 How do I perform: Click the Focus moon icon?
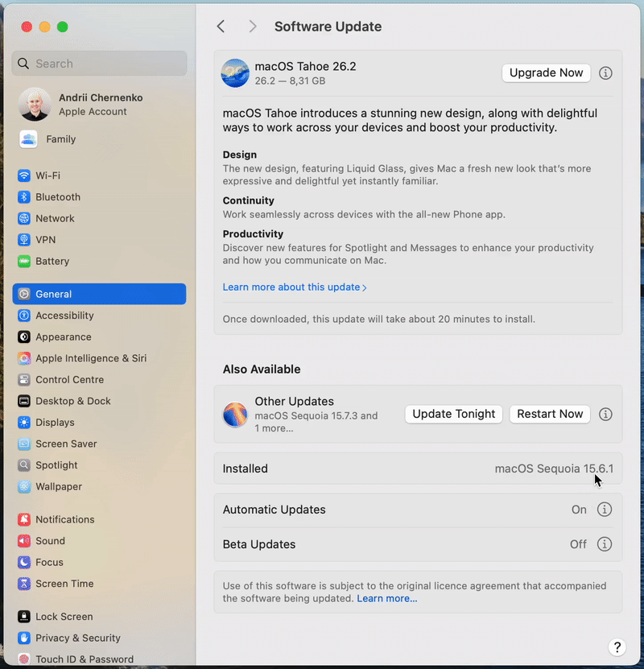24,562
